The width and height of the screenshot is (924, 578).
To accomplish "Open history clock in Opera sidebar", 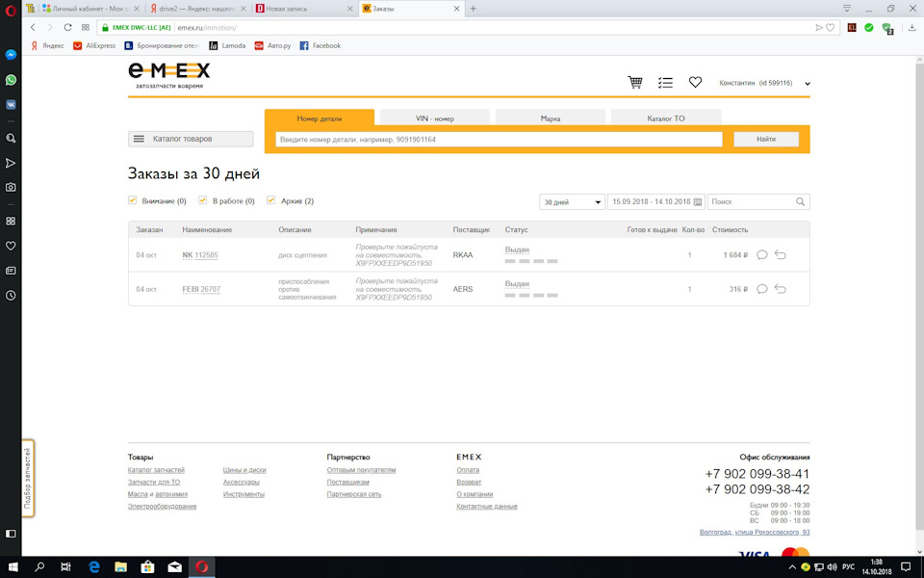I will (11, 296).
